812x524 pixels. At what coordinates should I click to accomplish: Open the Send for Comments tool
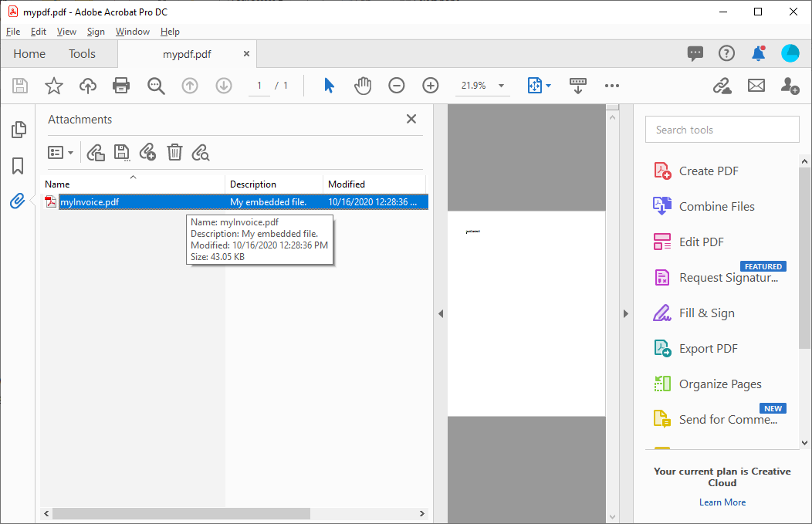click(716, 419)
